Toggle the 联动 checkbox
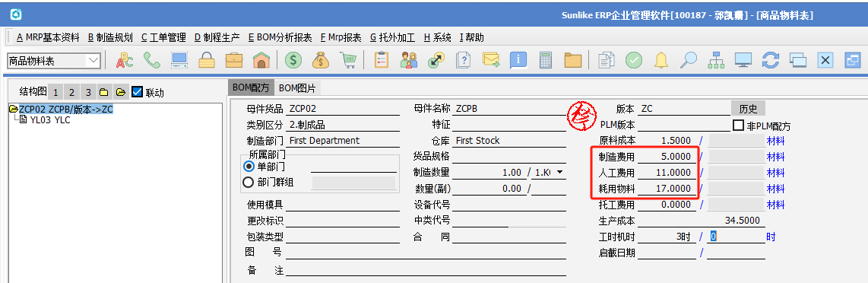 point(138,92)
